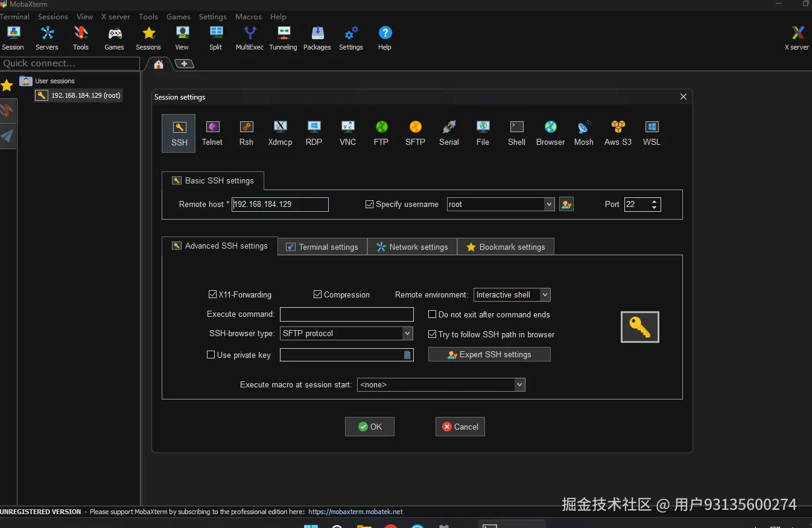Click the Remote host input field

[x=280, y=205]
